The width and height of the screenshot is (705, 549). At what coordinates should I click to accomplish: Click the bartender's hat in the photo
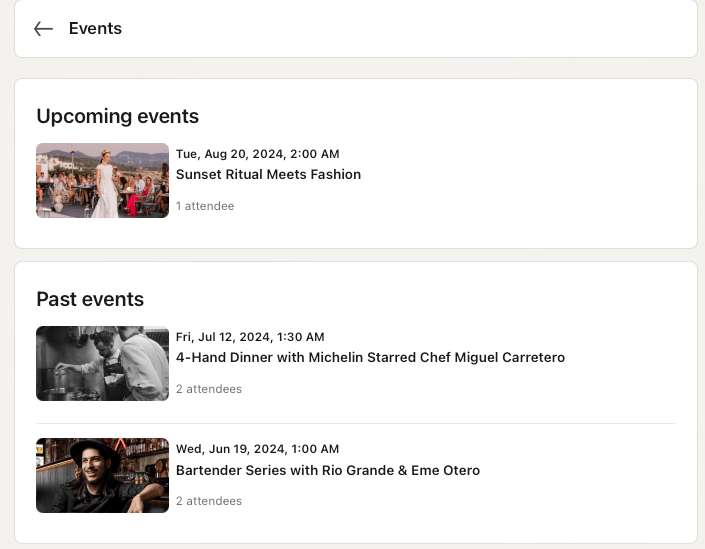[95, 452]
